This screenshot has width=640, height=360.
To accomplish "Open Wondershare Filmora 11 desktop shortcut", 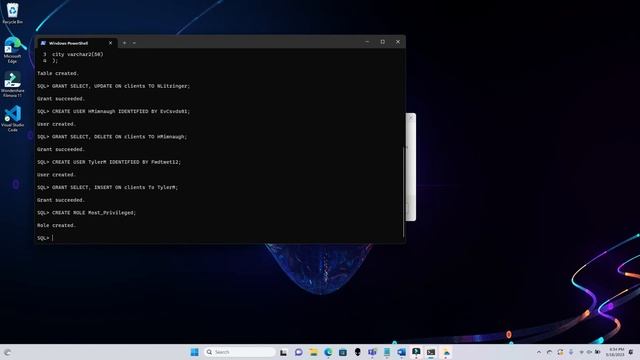I will pyautogui.click(x=12, y=84).
